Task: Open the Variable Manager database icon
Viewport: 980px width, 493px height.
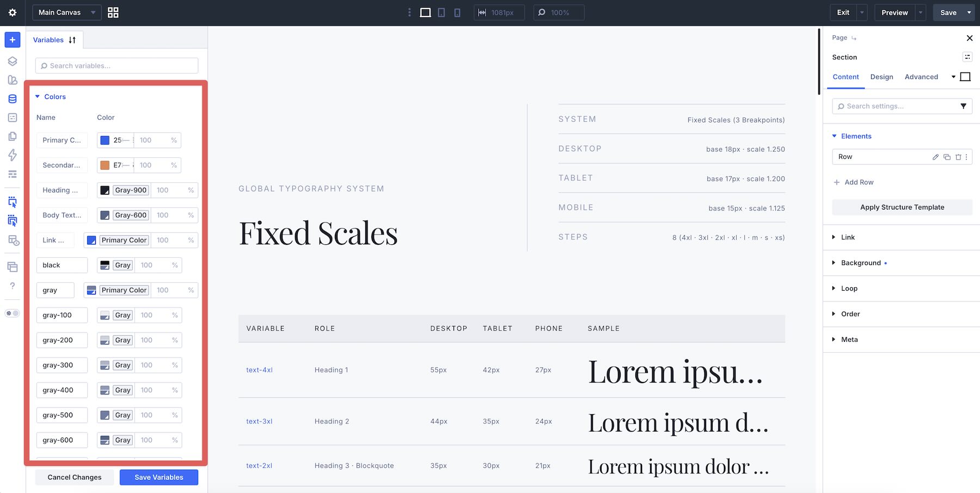Action: (x=13, y=99)
